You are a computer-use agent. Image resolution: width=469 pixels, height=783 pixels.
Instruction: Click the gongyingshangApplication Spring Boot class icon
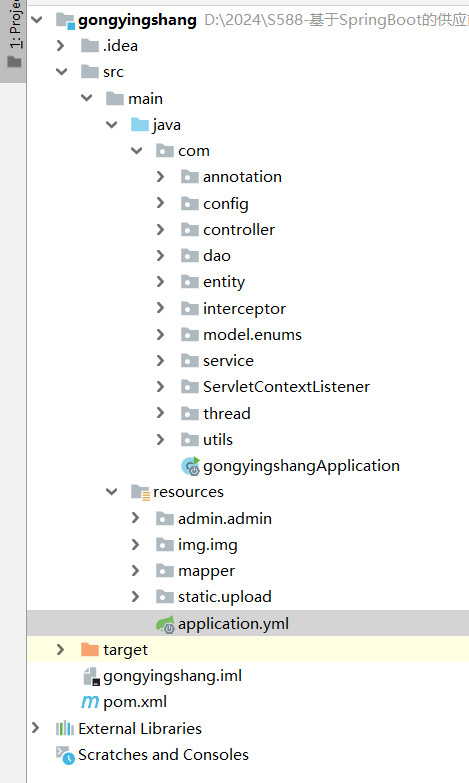(190, 466)
